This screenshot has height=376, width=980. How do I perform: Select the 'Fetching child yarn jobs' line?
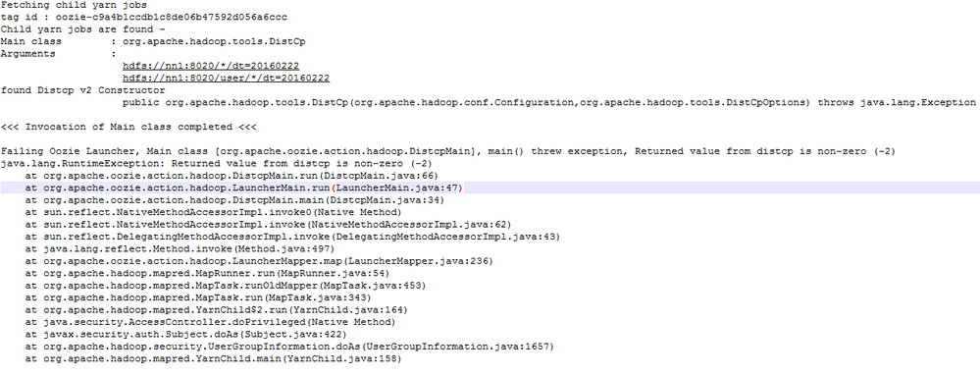coord(75,5)
